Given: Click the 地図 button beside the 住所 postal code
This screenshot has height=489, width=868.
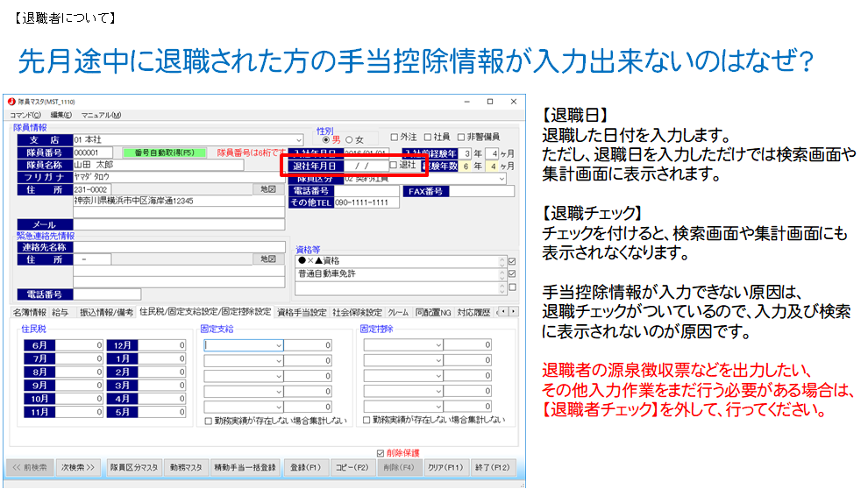Looking at the screenshot, I should click(268, 189).
